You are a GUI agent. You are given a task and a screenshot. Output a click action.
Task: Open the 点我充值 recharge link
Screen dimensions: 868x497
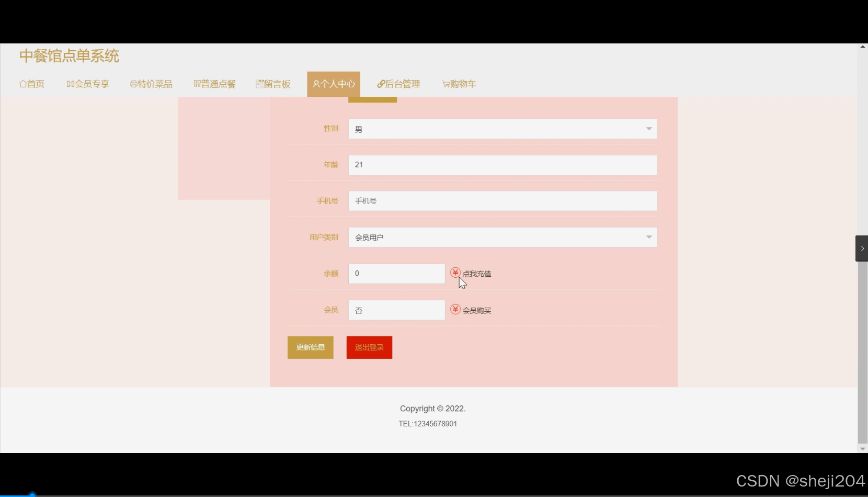pos(477,273)
